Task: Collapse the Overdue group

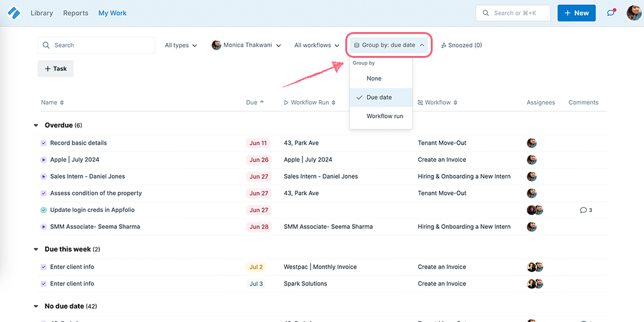Action: pos(36,125)
